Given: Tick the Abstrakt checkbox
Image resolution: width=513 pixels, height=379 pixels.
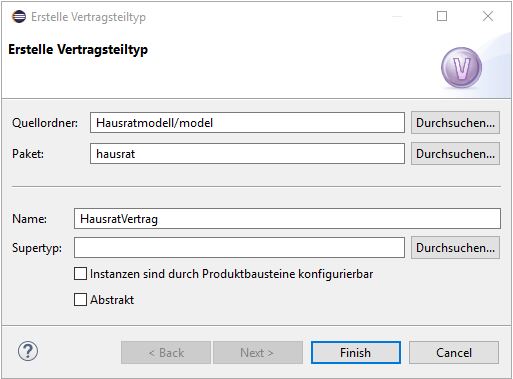Looking at the screenshot, I should click(80, 299).
